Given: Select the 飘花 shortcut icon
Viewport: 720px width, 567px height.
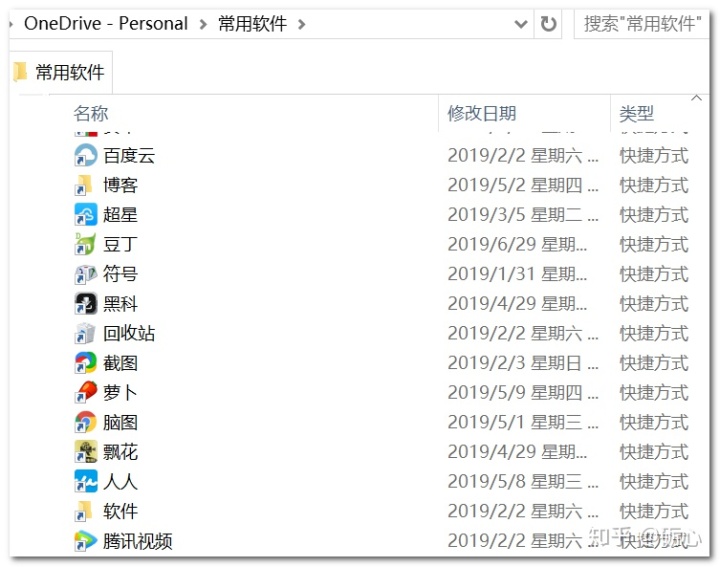Looking at the screenshot, I should point(86,452).
